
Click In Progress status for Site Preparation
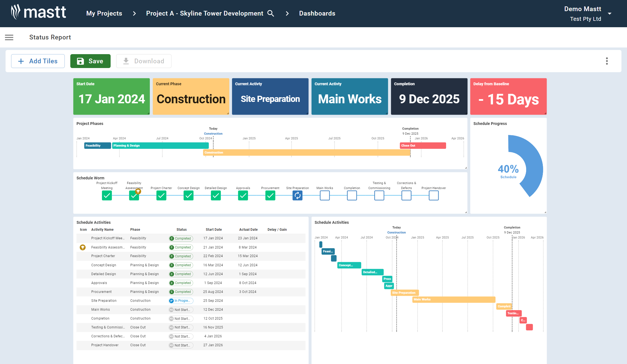click(181, 301)
